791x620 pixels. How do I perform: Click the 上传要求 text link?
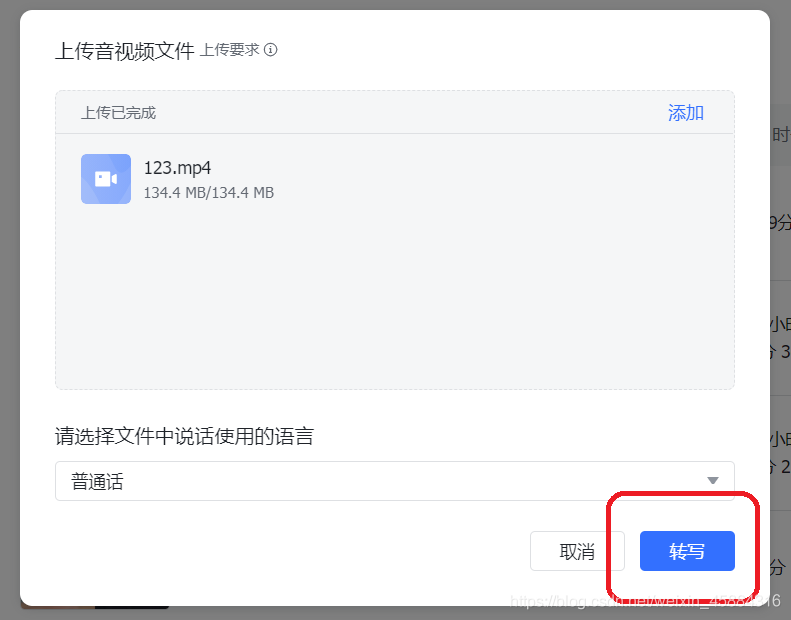(230, 50)
